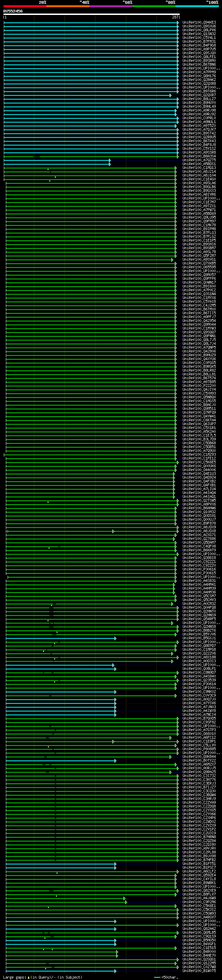Select hit label UniRef100_P80885

click(x=199, y=749)
